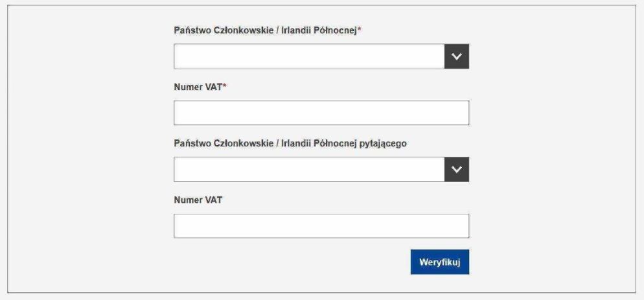Focus the required Numer VAT* input field
The width and height of the screenshot is (644, 300).
[x=321, y=113]
